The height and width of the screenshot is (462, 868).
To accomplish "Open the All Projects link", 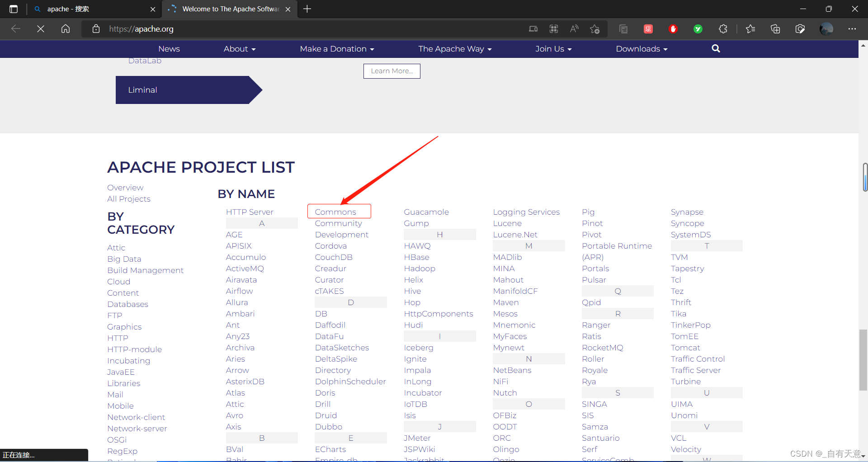I will (x=129, y=199).
